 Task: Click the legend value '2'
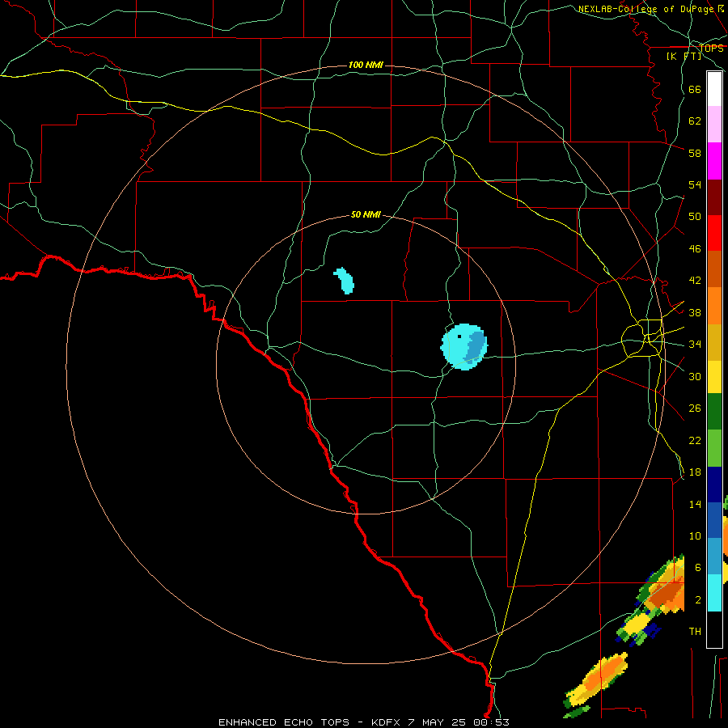click(x=697, y=600)
